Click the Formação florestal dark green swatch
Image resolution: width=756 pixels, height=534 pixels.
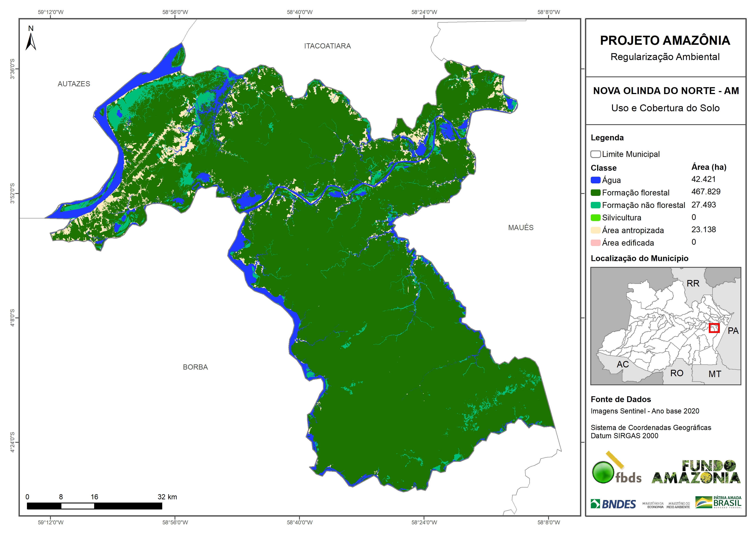595,193
